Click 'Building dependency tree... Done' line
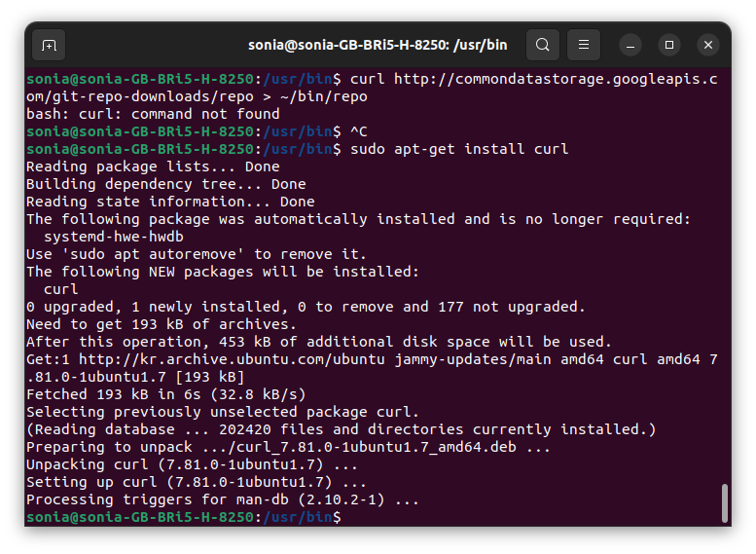 point(165,184)
